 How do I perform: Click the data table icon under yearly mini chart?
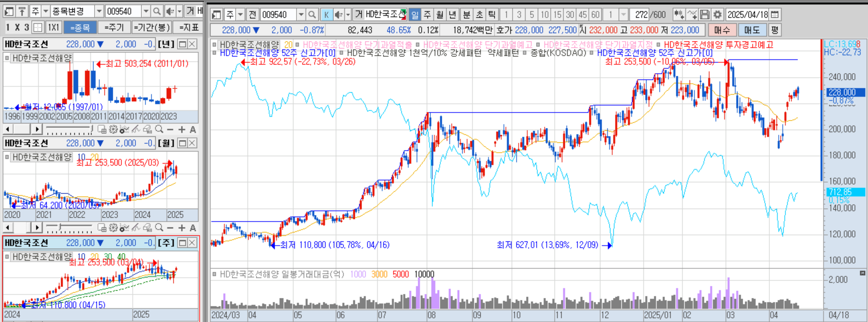102,129
